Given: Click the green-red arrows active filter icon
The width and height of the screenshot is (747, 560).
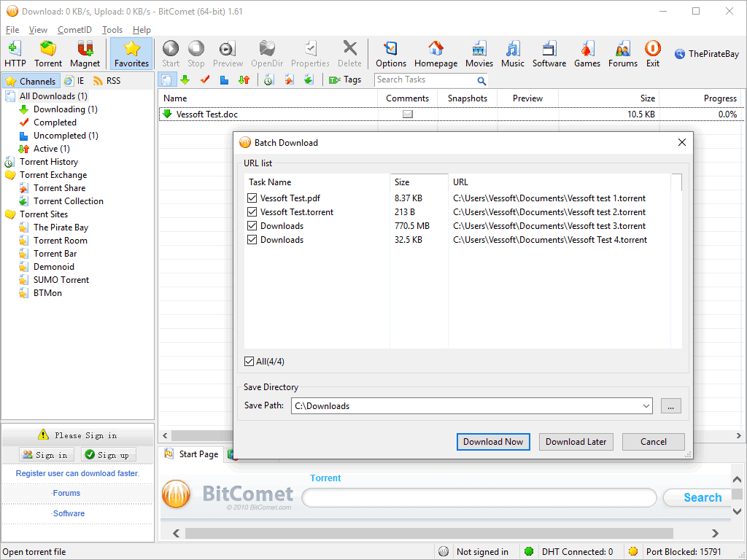Looking at the screenshot, I should (244, 79).
